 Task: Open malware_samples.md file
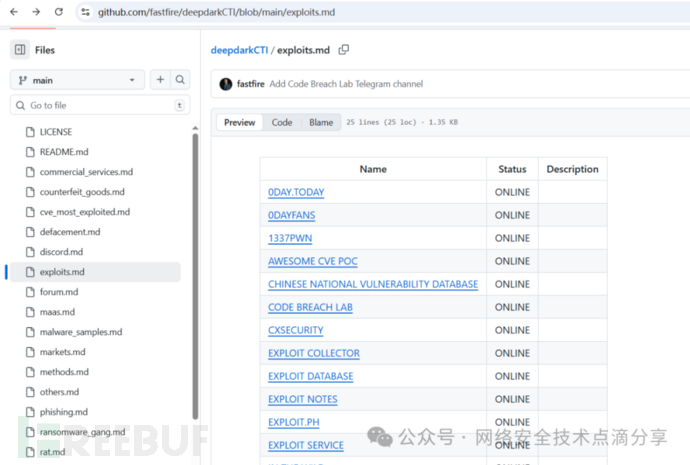81,332
